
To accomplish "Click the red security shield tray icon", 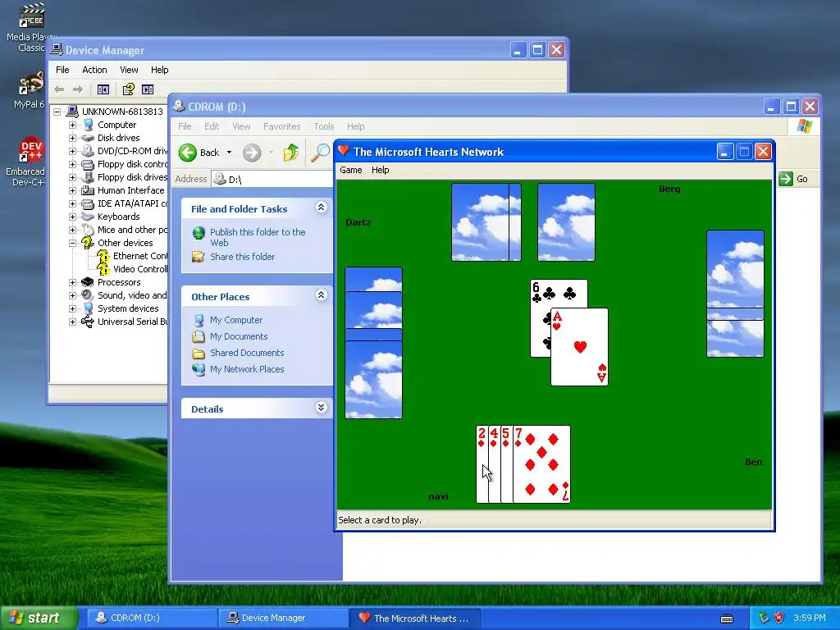I will (x=779, y=618).
